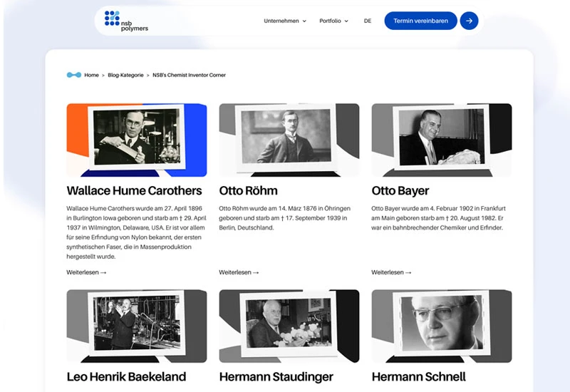This screenshot has width=570, height=392.
Task: Click Termin vereinbaren button
Action: click(420, 21)
